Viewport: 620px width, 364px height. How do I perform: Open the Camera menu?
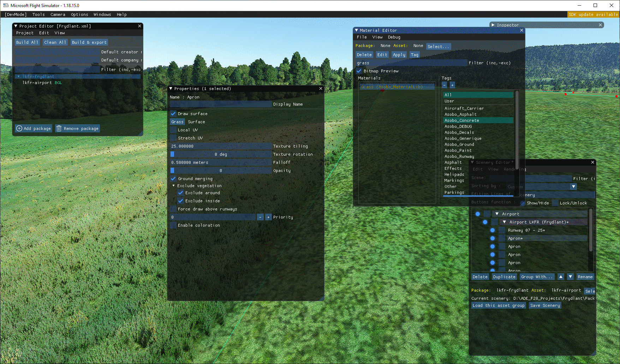(58, 14)
